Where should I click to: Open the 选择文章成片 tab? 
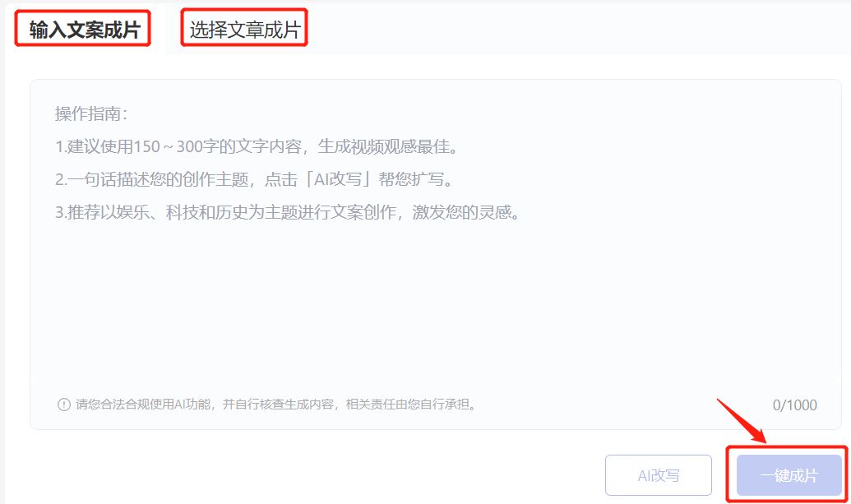click(244, 30)
